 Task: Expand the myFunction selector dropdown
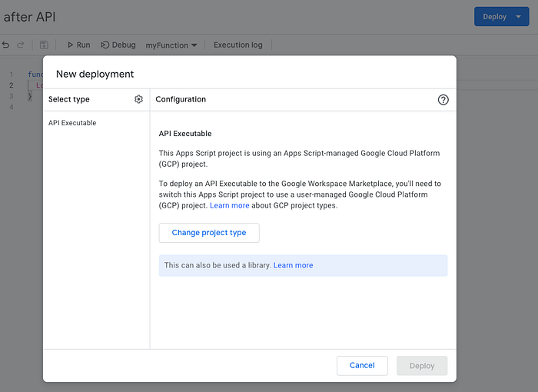(171, 45)
